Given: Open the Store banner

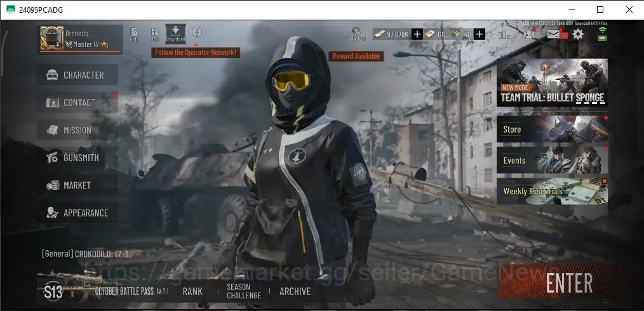Looking at the screenshot, I should [552, 129].
